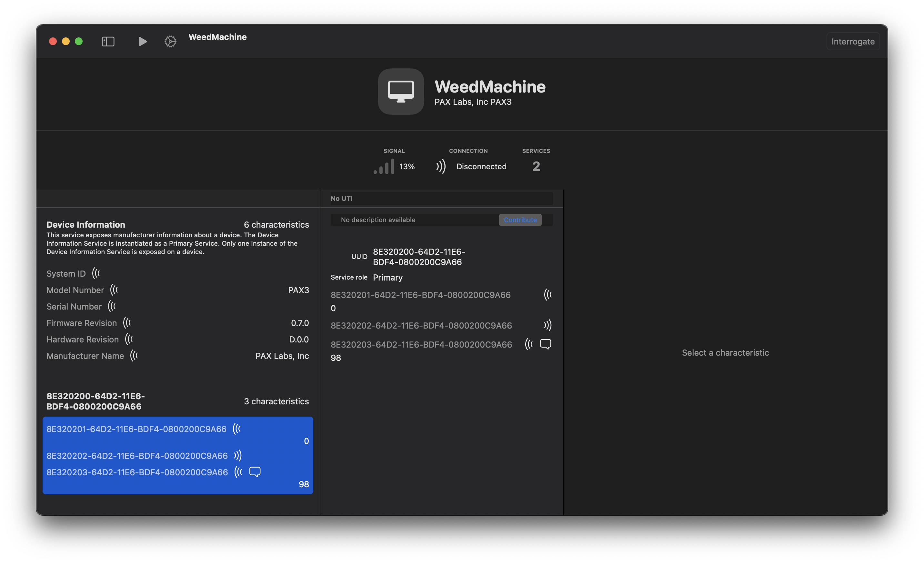Open the settings gear in the toolbar
The width and height of the screenshot is (924, 563).
pyautogui.click(x=170, y=41)
